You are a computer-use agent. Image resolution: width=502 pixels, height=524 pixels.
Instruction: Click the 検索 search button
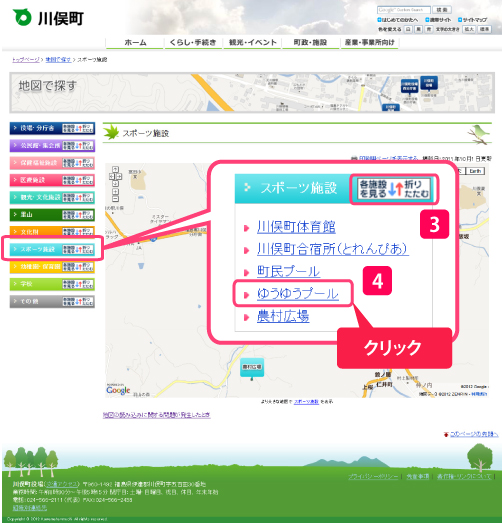pyautogui.click(x=442, y=10)
